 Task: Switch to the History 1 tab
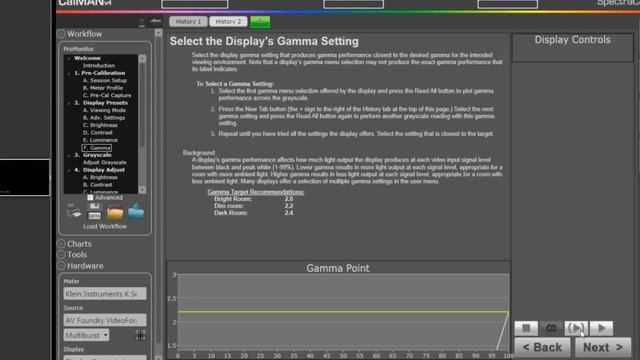(x=188, y=22)
